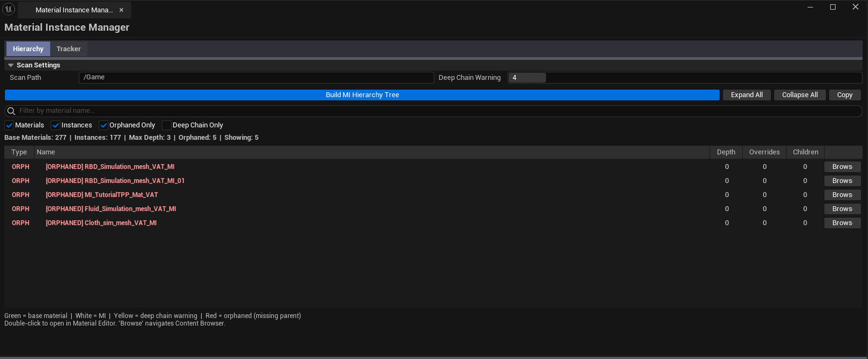
Task: Sort by the Depth column header
Action: 726,152
